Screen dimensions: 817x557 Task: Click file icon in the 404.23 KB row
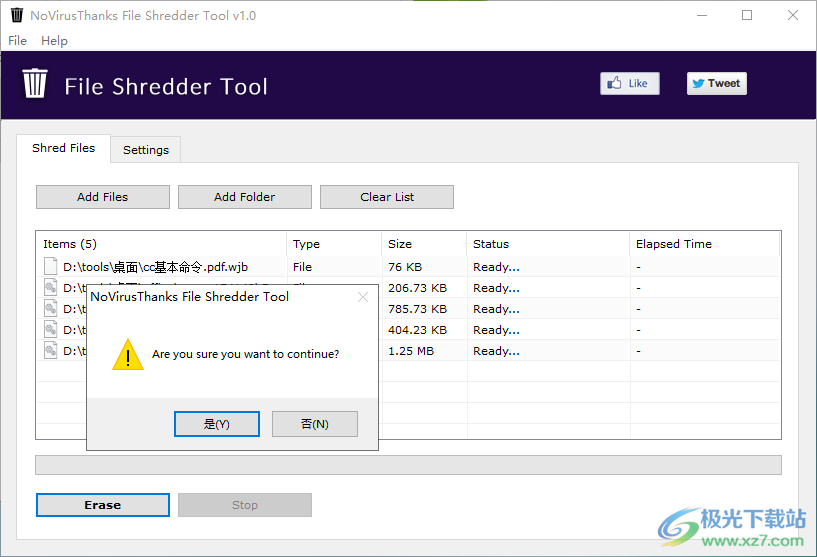(x=51, y=329)
